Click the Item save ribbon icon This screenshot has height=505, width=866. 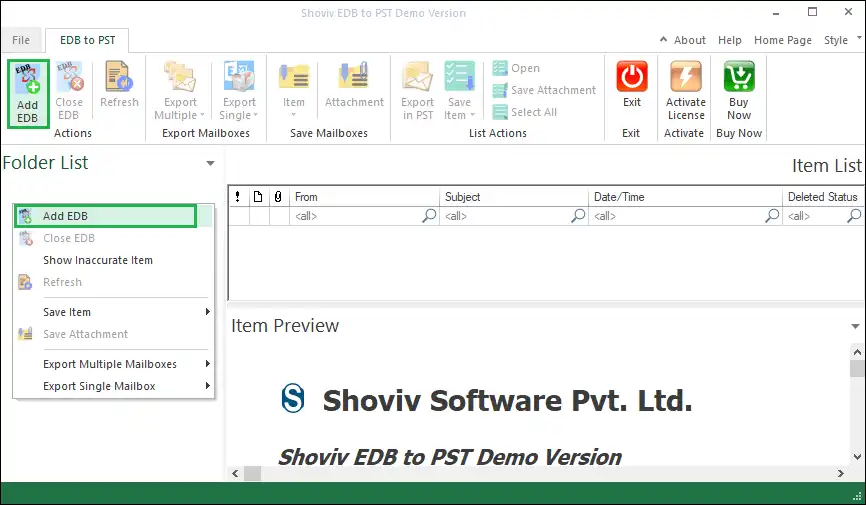pyautogui.click(x=294, y=77)
